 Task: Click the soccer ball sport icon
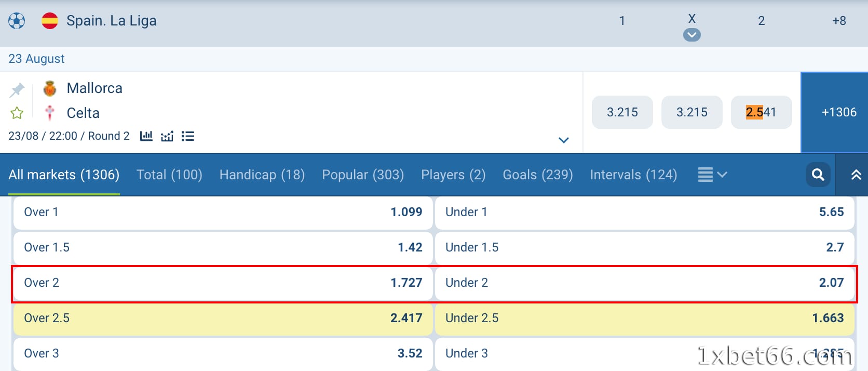tap(17, 21)
